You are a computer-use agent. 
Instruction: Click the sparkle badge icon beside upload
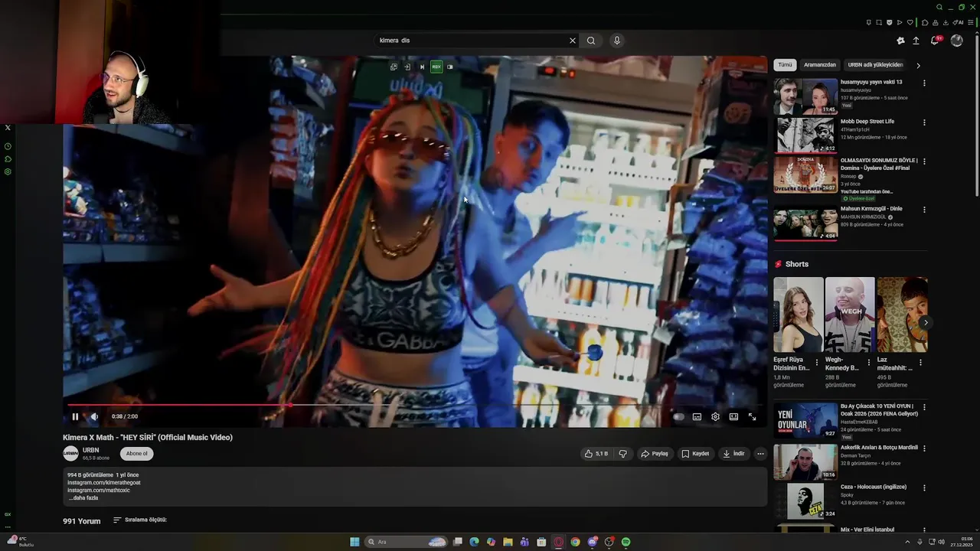point(900,41)
